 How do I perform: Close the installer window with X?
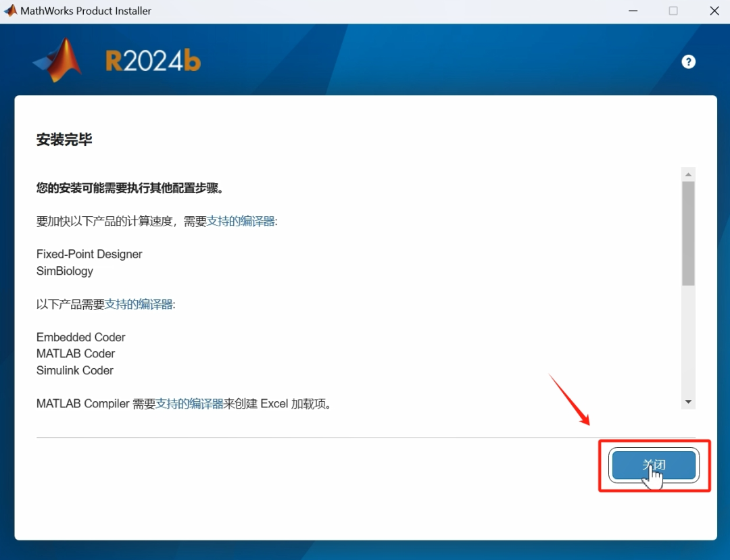pos(714,11)
